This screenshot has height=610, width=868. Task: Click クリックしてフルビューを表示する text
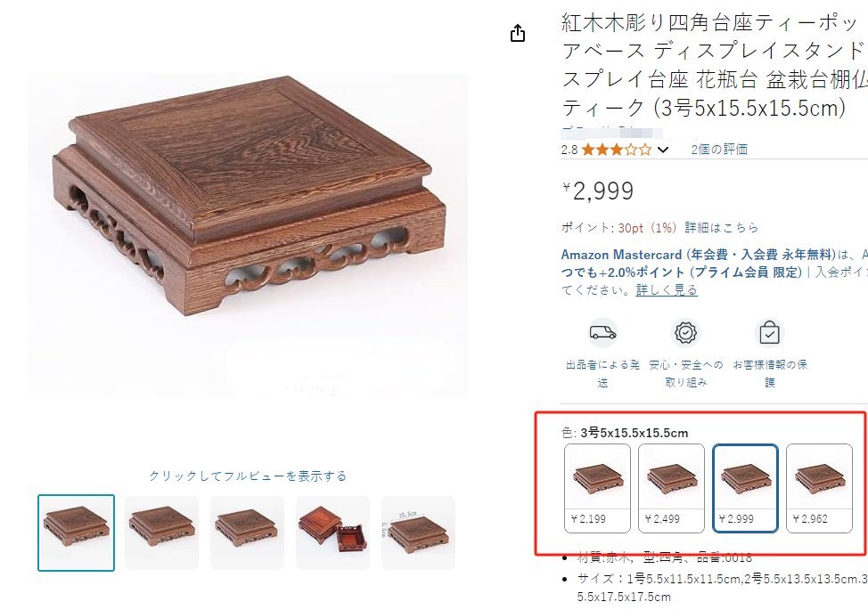(248, 476)
